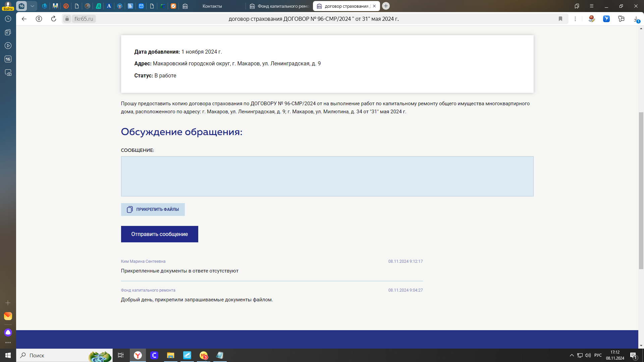This screenshot has width=644, height=362.
Task: Add a sidebar item with plus icon
Action: click(x=8, y=303)
